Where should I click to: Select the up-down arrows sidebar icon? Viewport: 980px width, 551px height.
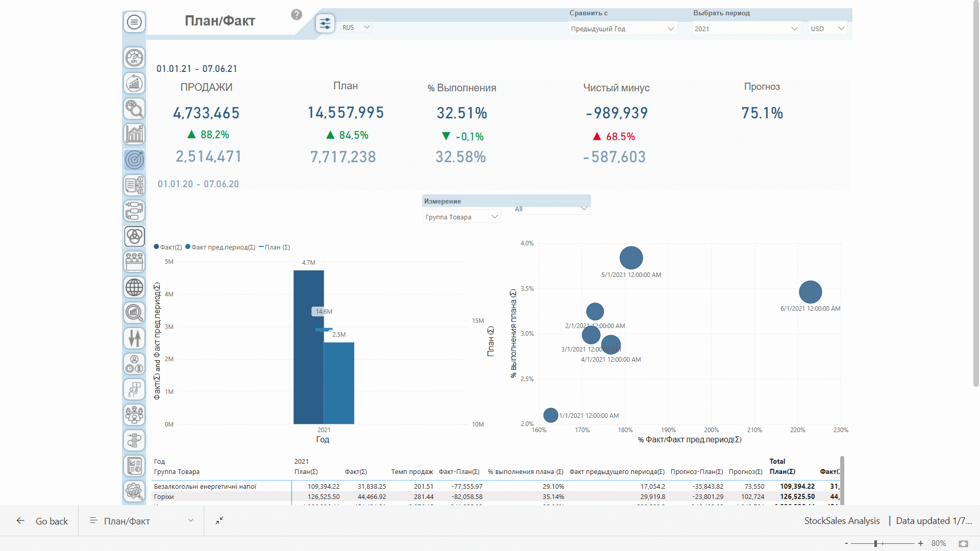coord(134,338)
